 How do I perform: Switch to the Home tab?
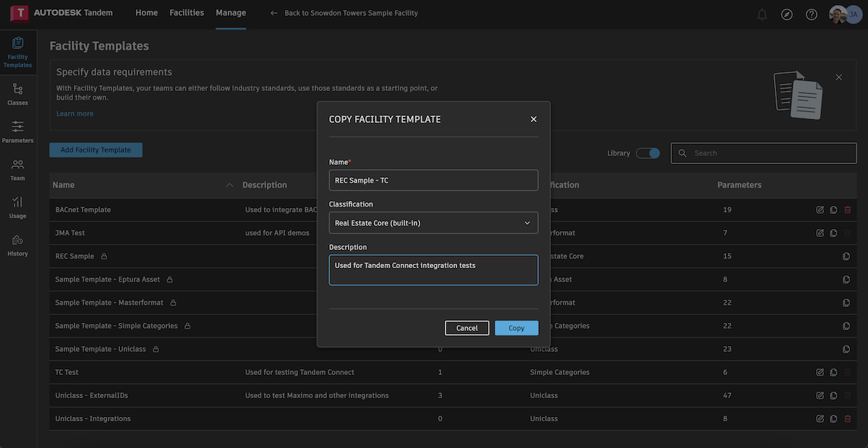[147, 13]
